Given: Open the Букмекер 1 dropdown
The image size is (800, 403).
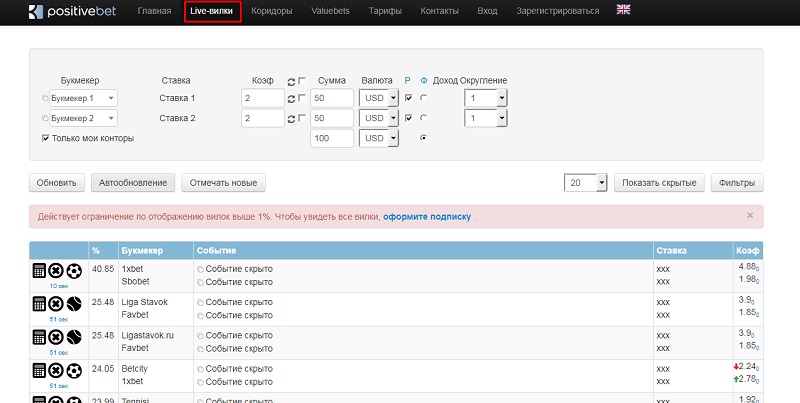Looking at the screenshot, I should 83,98.
